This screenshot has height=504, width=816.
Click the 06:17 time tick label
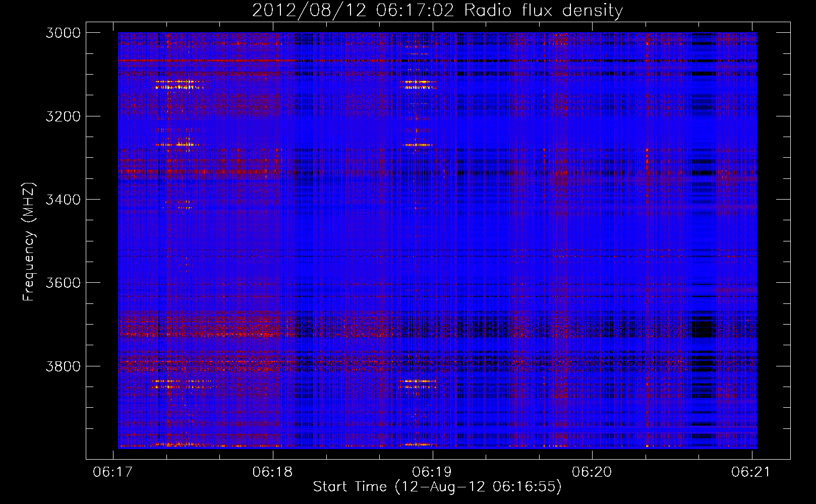coord(113,472)
